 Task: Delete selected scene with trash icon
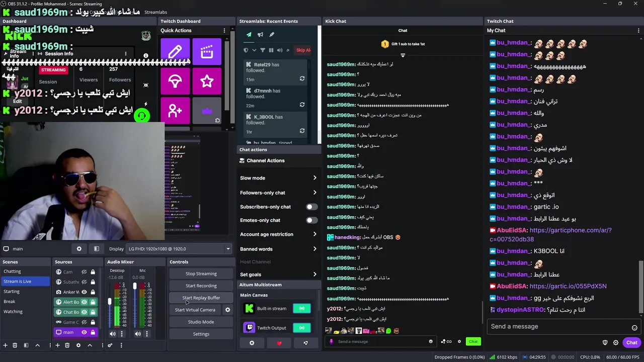coord(15,345)
